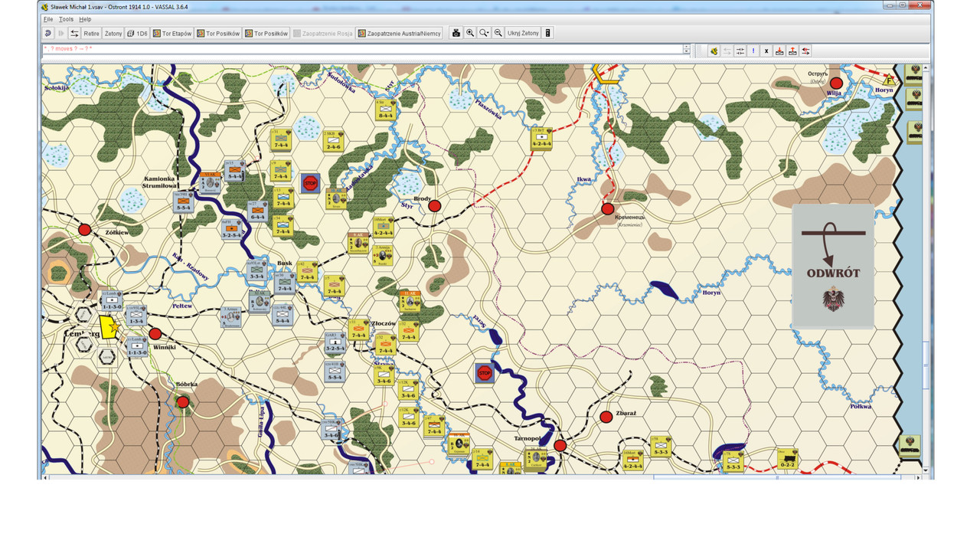This screenshot has width=980, height=537.
Task: Click the yellow-green marker icon in second toolbar
Action: [x=714, y=51]
